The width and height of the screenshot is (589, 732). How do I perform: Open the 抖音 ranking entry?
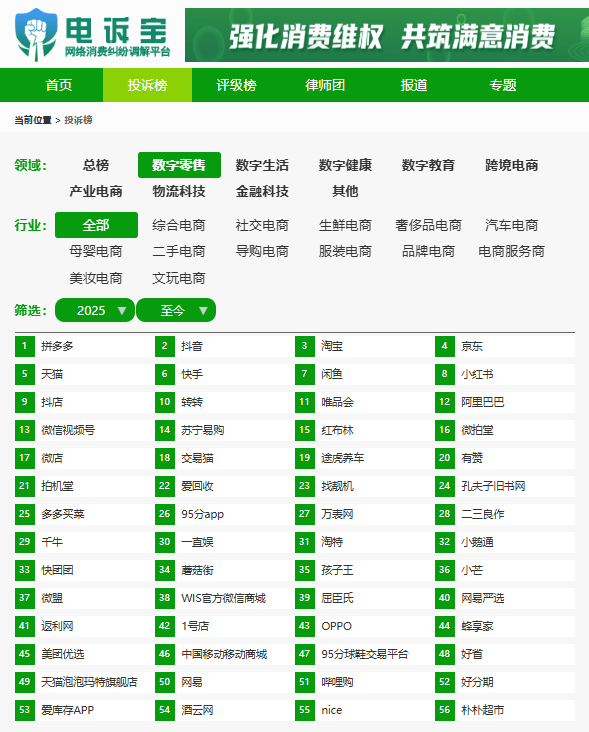pos(192,346)
